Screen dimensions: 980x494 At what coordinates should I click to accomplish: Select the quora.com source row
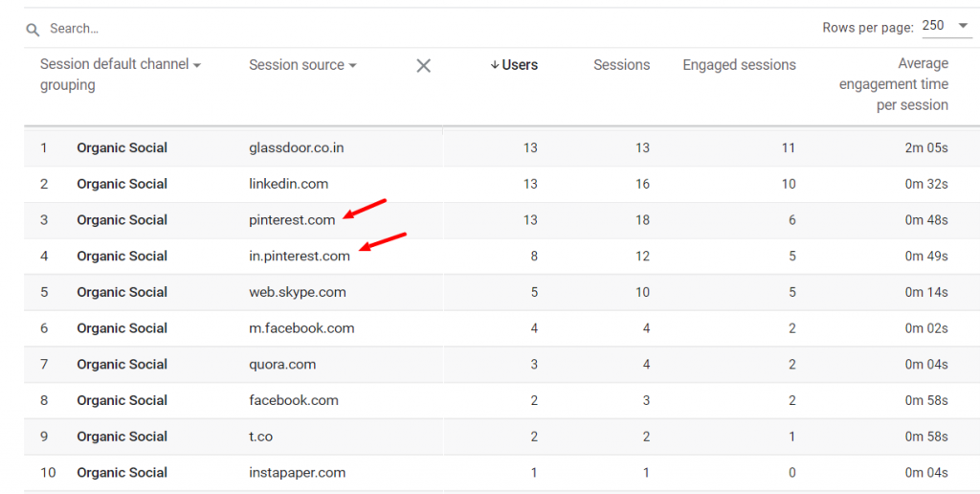pyautogui.click(x=282, y=364)
